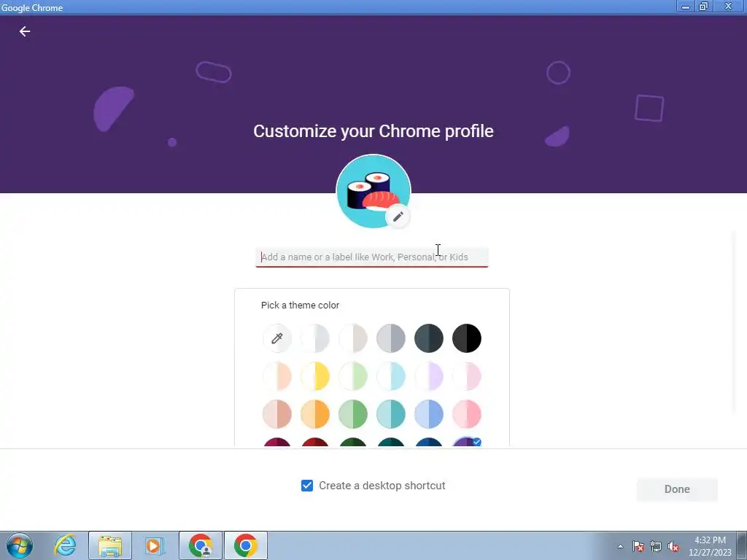This screenshot has height=560, width=747.
Task: Open the Windows Start menu
Action: [x=19, y=545]
